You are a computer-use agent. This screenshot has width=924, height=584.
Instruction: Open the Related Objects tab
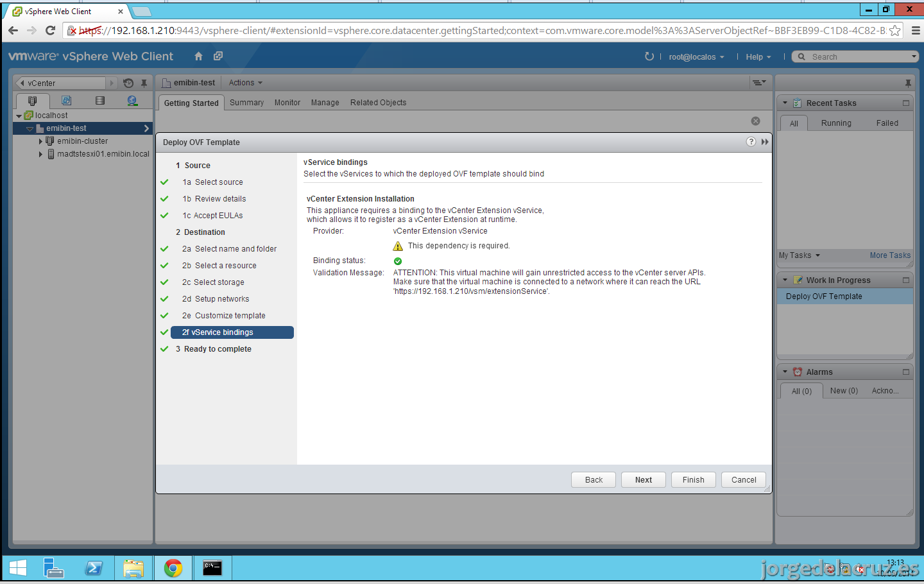click(379, 103)
